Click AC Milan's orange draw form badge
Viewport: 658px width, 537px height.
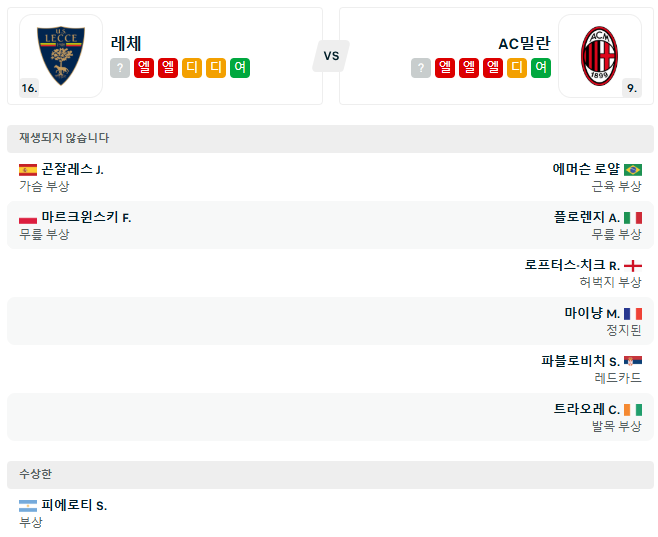(x=516, y=68)
